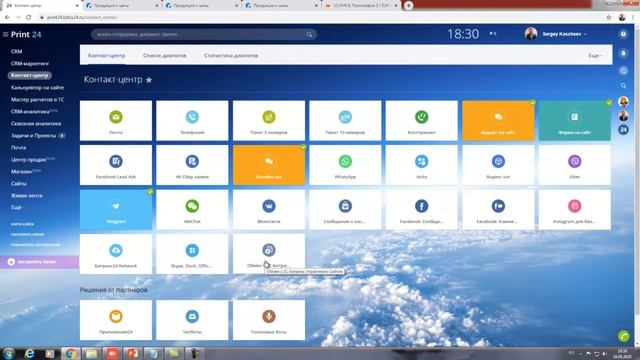
Task: Open the Телефония tile
Action: click(x=192, y=121)
